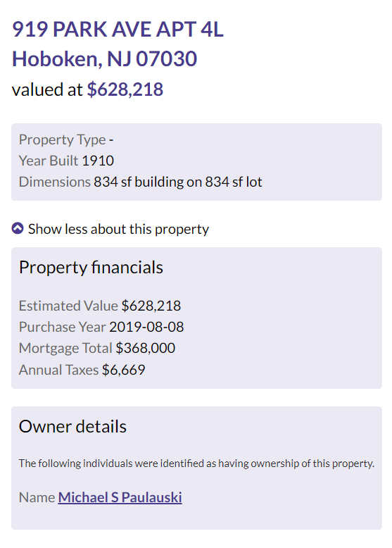Click the Year Built 1910 row

[x=66, y=161]
